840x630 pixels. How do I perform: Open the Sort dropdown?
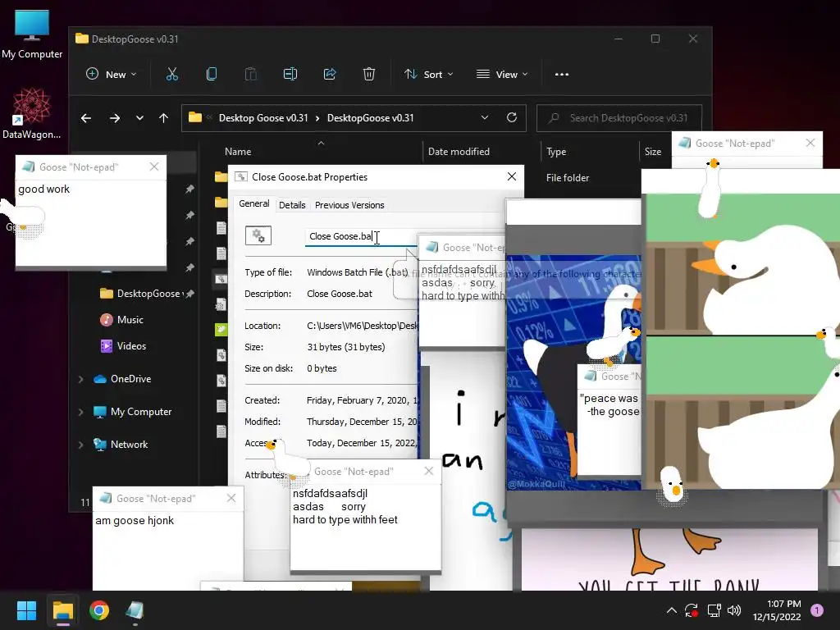pos(428,74)
